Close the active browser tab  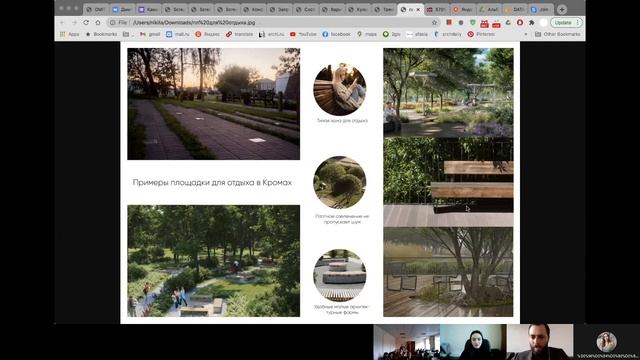pyautogui.click(x=418, y=9)
